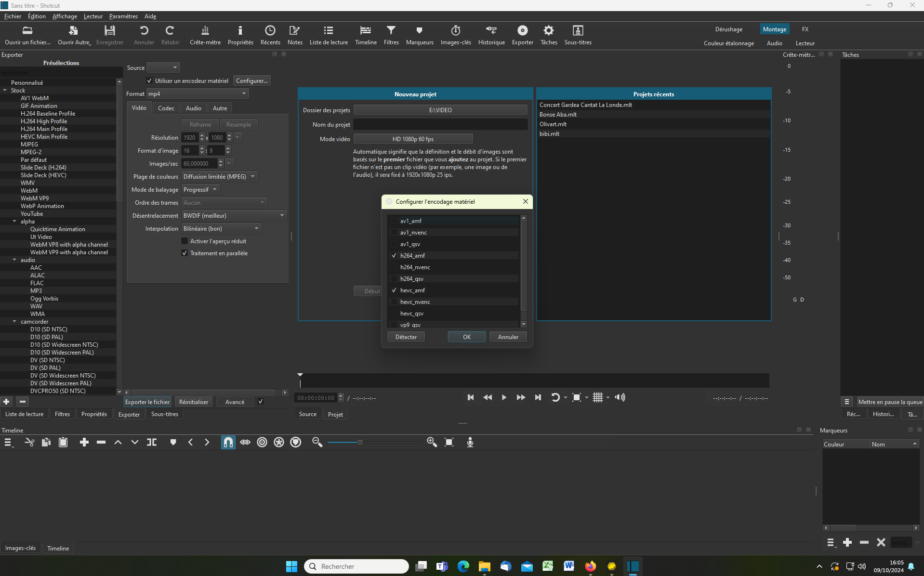Click the Réinitialiser button
Screen dimensions: 924x576
click(x=194, y=402)
